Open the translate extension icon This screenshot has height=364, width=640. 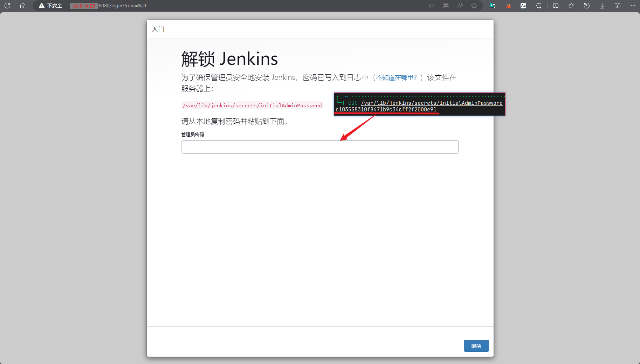(x=493, y=6)
